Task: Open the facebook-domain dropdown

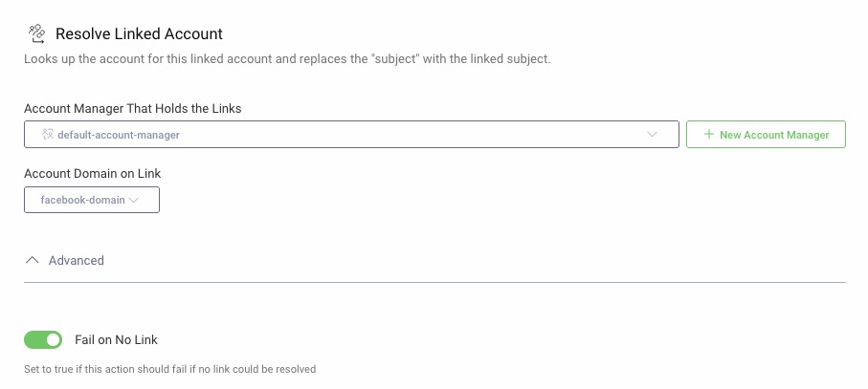Action: click(x=92, y=200)
